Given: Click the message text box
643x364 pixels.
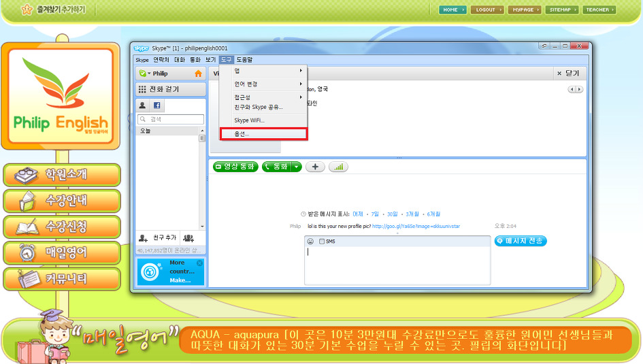Looking at the screenshot, I should pos(397,265).
